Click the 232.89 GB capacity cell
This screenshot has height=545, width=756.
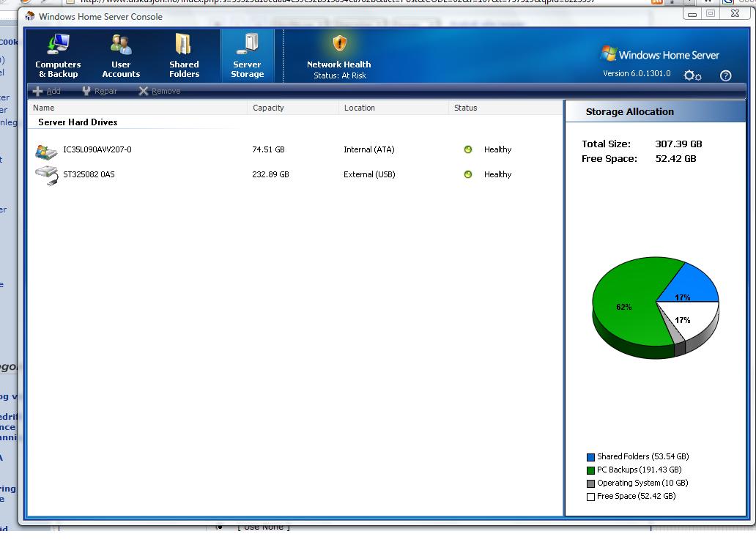pos(270,174)
